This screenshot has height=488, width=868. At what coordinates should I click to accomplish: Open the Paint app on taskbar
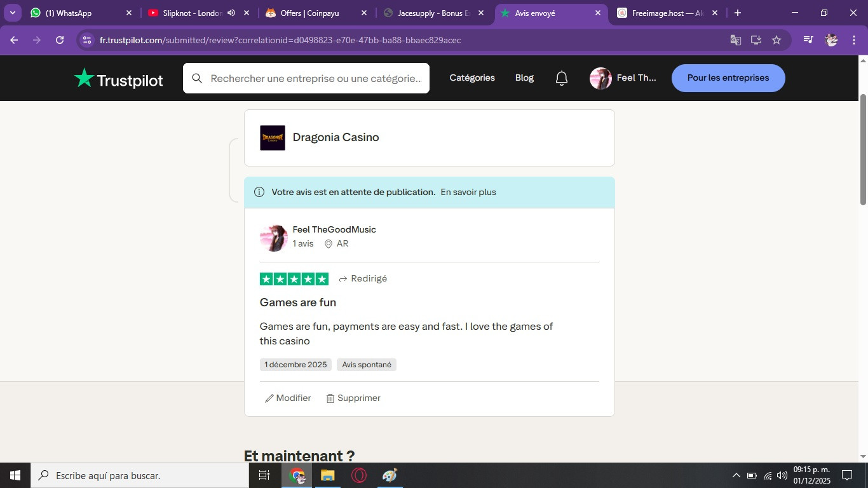[390, 475]
